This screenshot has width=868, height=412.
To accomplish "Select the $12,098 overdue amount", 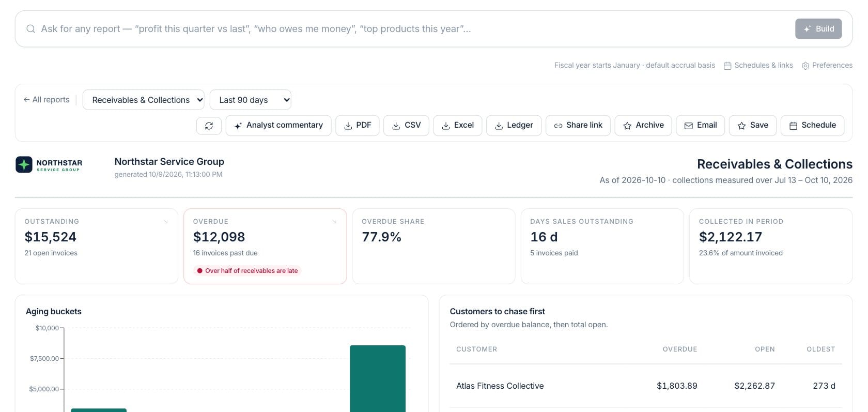I will click(219, 237).
